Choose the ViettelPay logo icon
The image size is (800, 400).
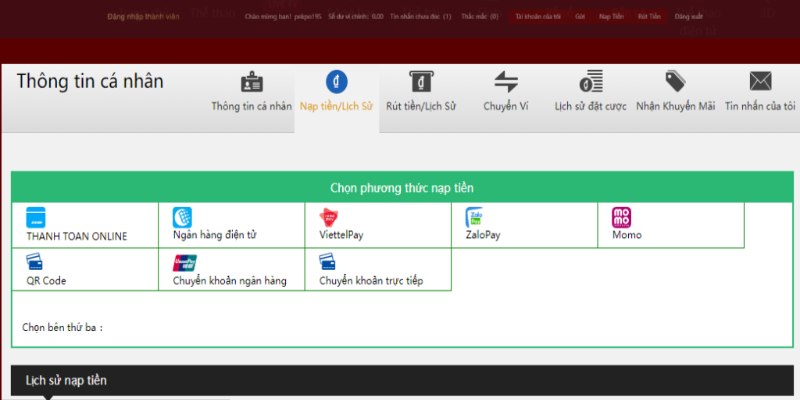[x=328, y=217]
